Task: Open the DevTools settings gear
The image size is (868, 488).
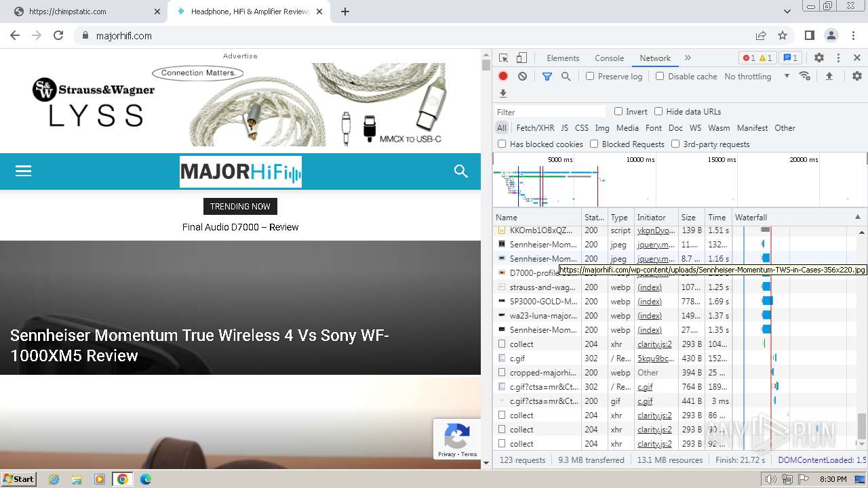Action: 819,58
